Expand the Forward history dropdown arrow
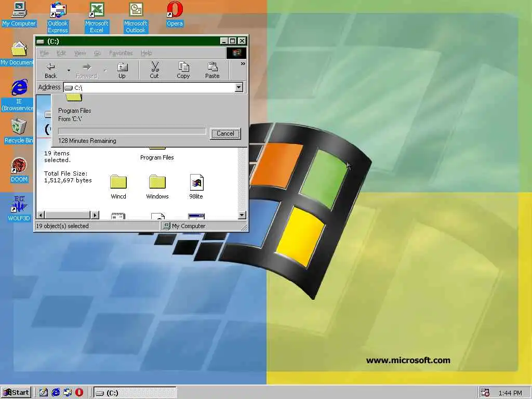This screenshot has height=399, width=532. (x=105, y=71)
